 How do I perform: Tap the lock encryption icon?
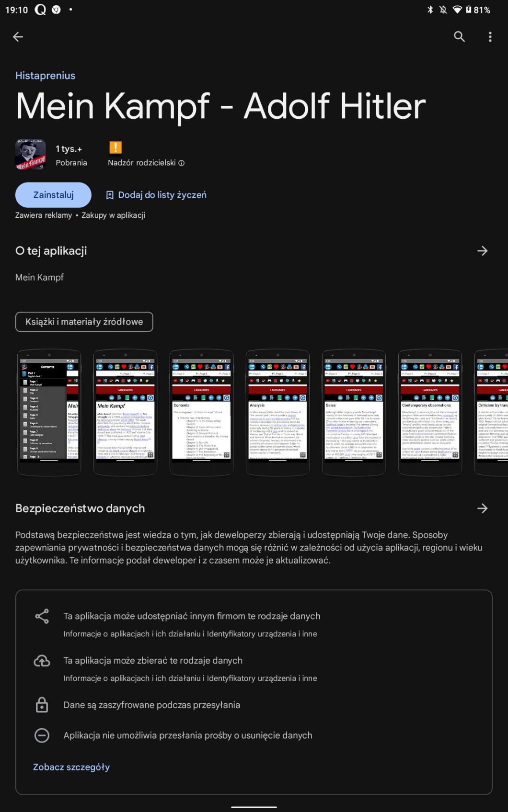tap(42, 705)
